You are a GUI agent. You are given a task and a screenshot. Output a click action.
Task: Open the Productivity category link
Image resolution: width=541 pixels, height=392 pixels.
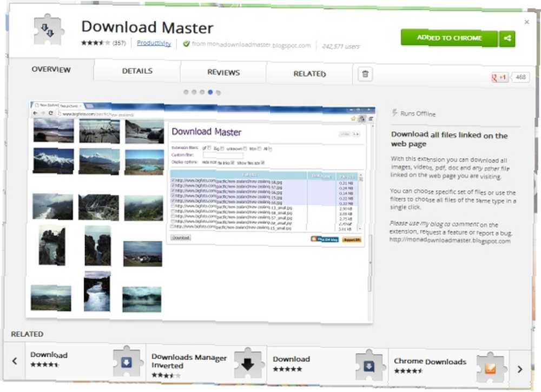click(154, 43)
